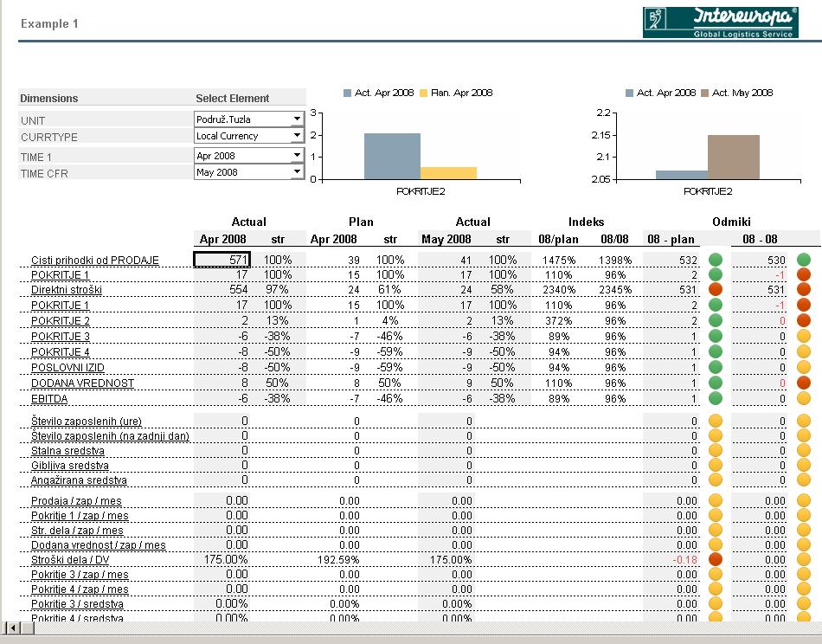This screenshot has height=644, width=822.
Task: Click the Indeks column group header
Action: coord(586,222)
